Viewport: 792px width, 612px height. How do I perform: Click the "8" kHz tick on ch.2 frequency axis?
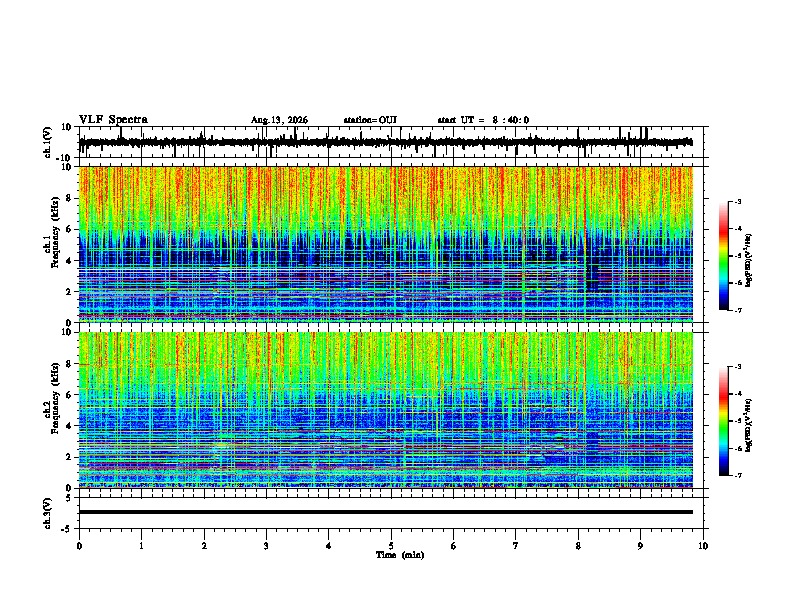[70, 364]
